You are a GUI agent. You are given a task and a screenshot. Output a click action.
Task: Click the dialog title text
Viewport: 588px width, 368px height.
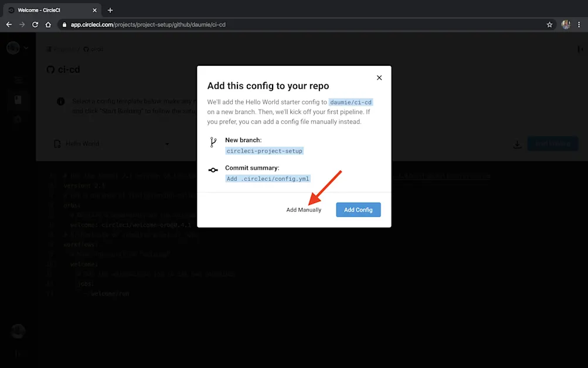click(x=268, y=86)
